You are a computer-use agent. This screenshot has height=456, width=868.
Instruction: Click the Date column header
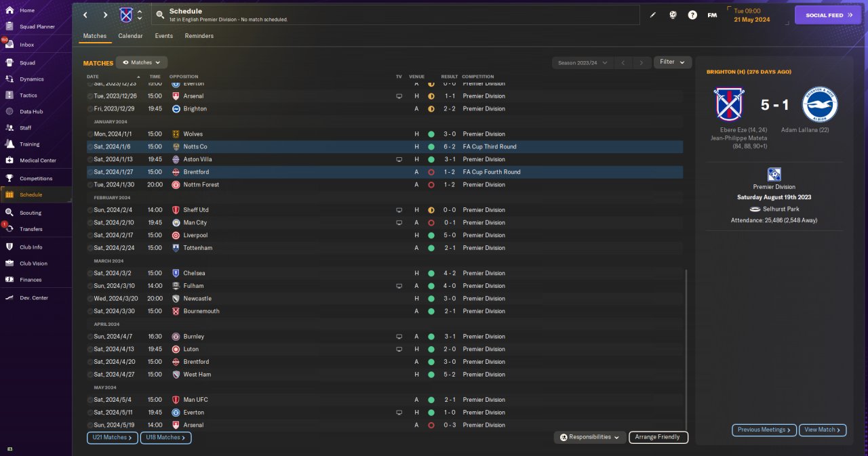point(93,77)
